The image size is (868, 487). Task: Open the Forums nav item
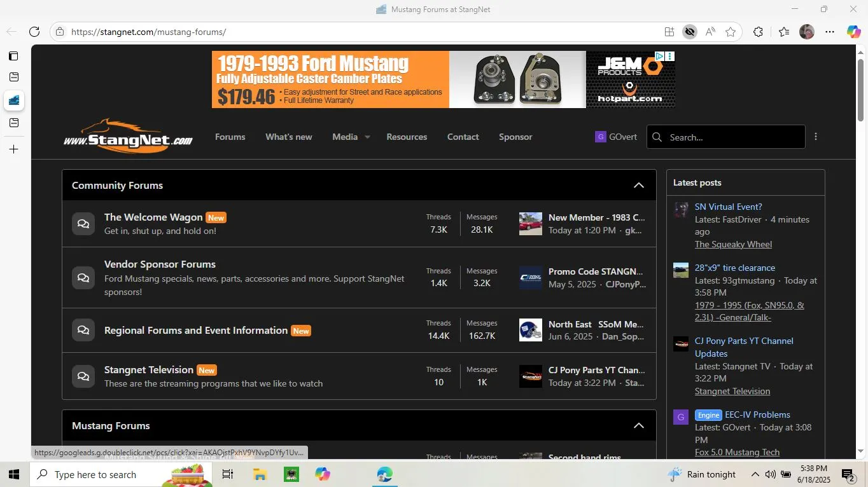tap(230, 137)
